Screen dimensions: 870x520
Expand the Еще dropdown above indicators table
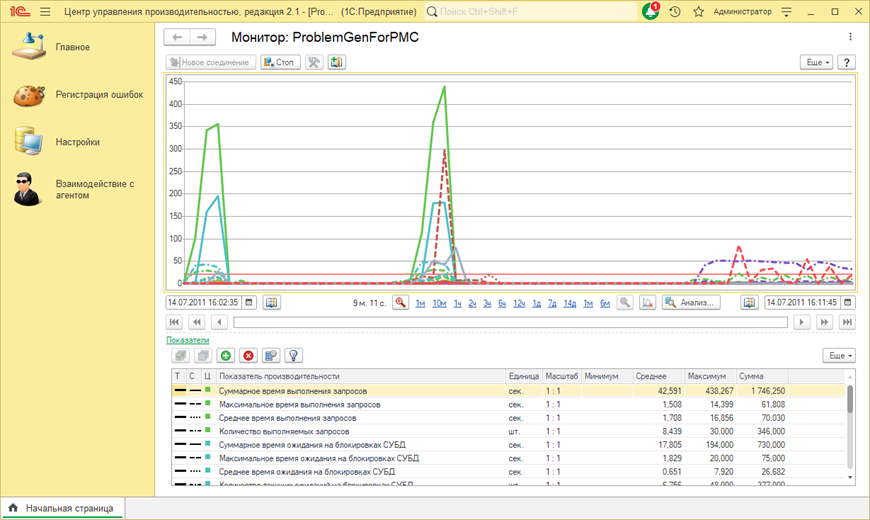(837, 355)
